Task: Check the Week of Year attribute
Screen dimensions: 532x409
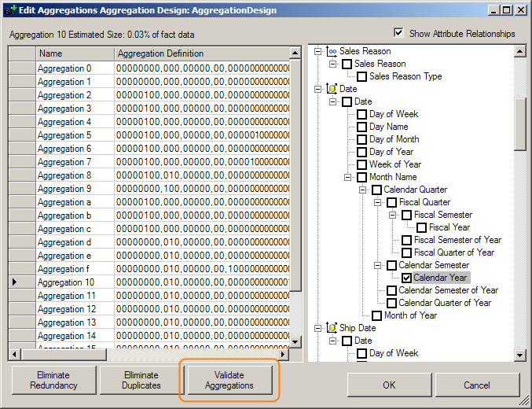Action: (x=361, y=164)
